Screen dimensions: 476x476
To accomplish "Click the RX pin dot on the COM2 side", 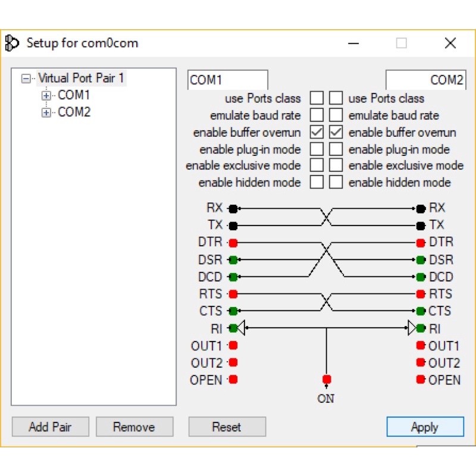I will point(421,209).
